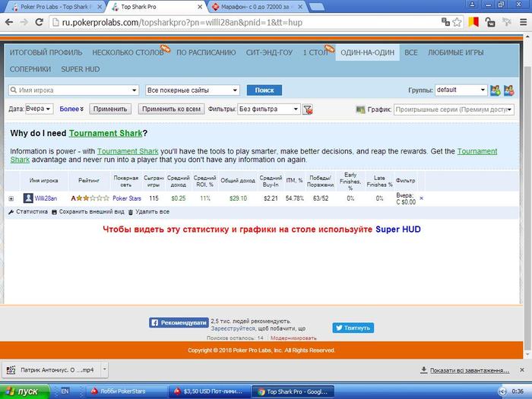Screen dimensions: 532x399
Task: Switch to Poker Pro Labs browser tab
Action: point(54,7)
